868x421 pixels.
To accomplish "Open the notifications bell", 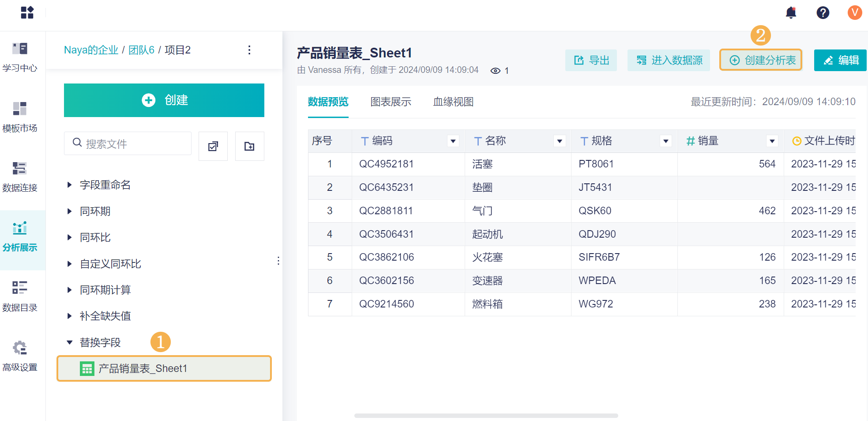I will pos(791,12).
